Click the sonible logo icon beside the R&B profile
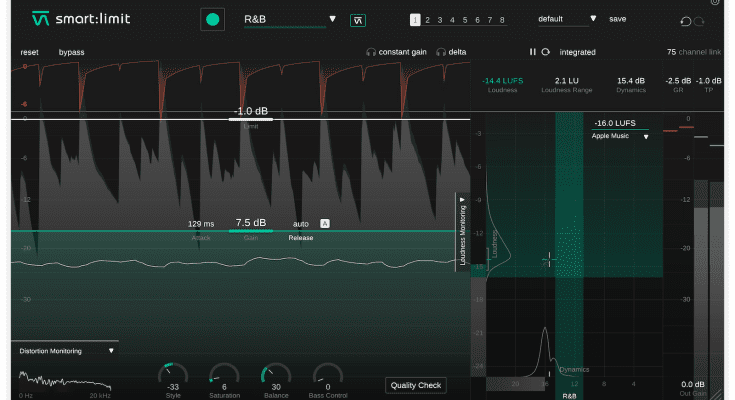Viewport: 735px width, 400px height. coord(357,19)
